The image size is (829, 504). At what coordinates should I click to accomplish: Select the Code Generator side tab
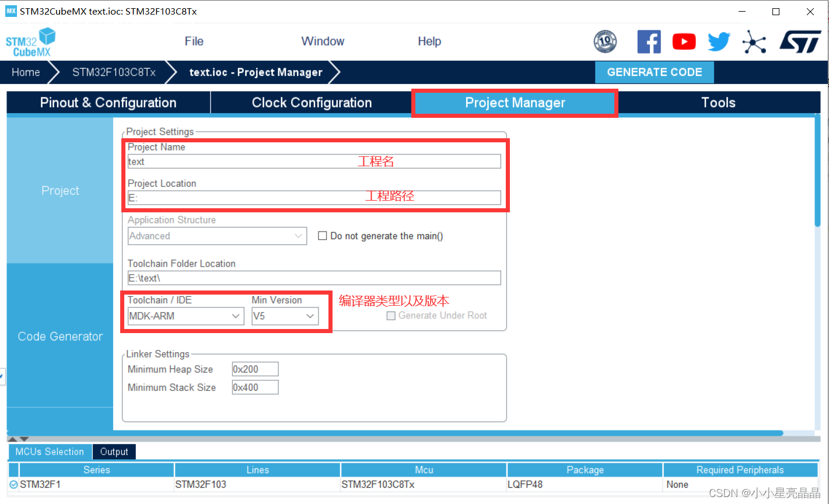[x=60, y=336]
